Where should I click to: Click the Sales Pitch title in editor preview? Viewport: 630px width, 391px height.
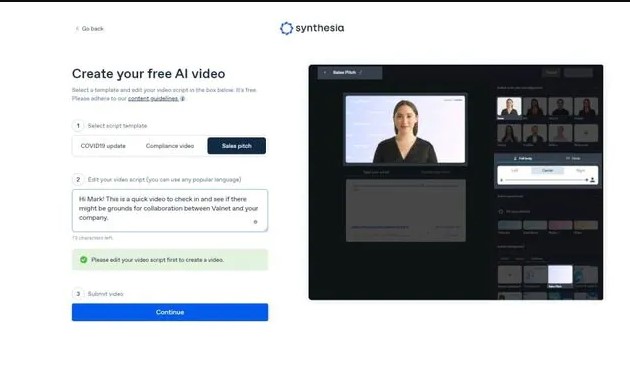point(344,72)
